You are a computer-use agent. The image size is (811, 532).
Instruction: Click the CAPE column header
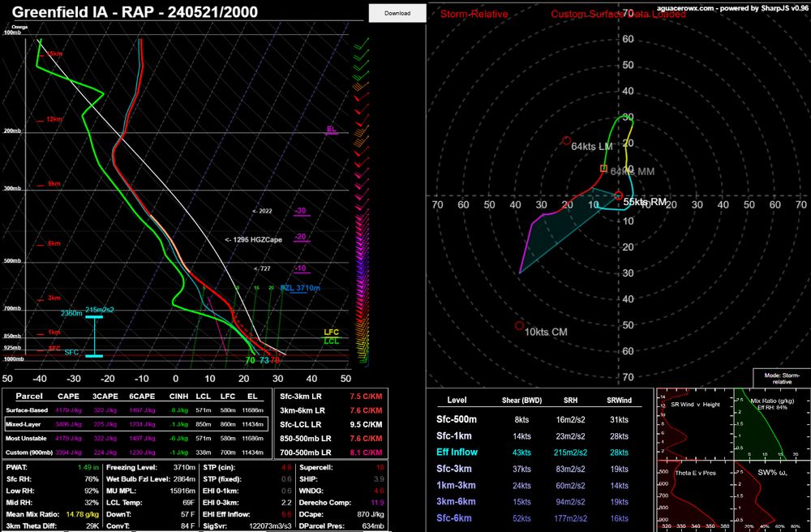point(68,396)
